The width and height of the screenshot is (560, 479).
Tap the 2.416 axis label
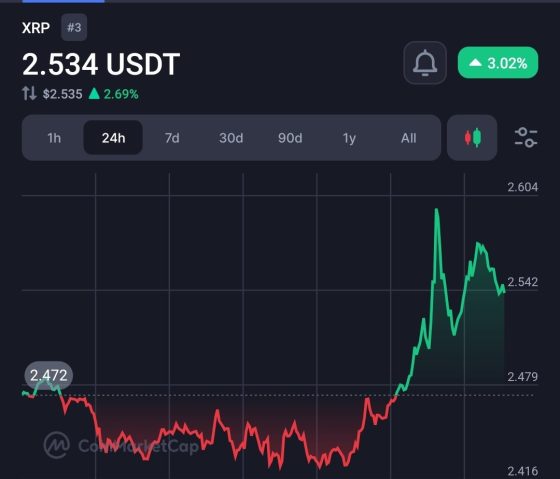(522, 471)
